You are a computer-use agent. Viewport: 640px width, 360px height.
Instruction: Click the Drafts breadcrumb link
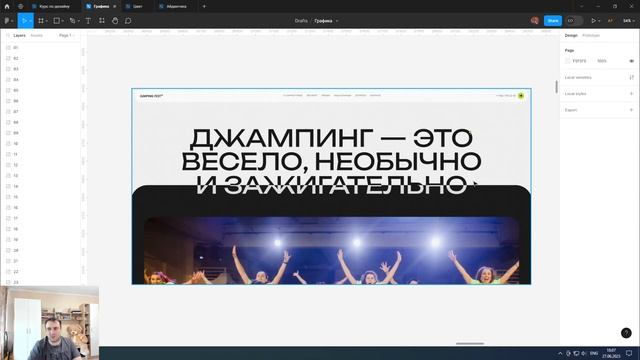[x=301, y=20]
